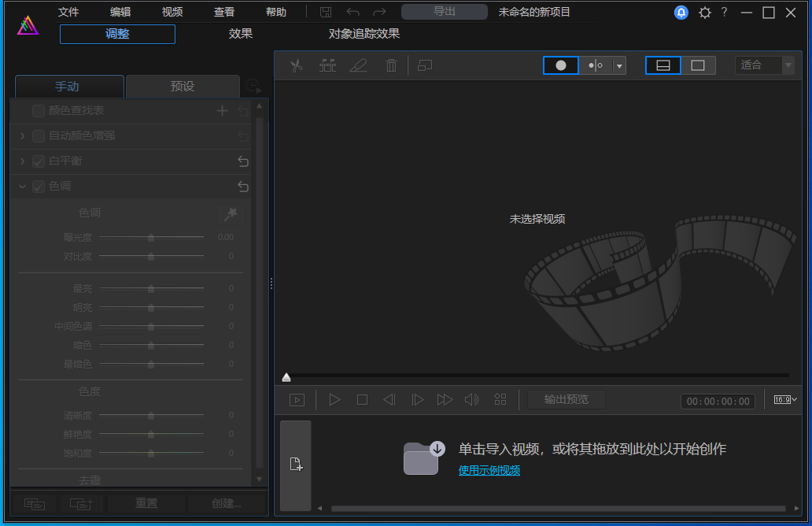This screenshot has height=526, width=812.
Task: Adjust the 对比度 slider
Action: (x=151, y=257)
